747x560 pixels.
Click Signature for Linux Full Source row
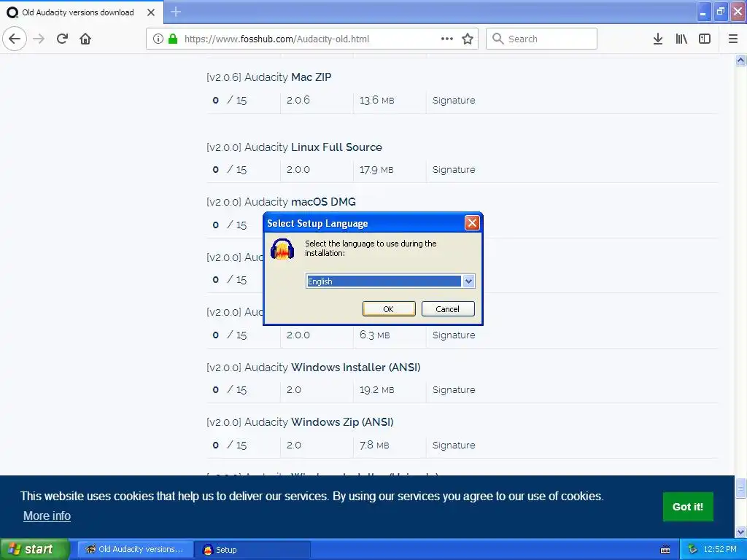(x=454, y=170)
